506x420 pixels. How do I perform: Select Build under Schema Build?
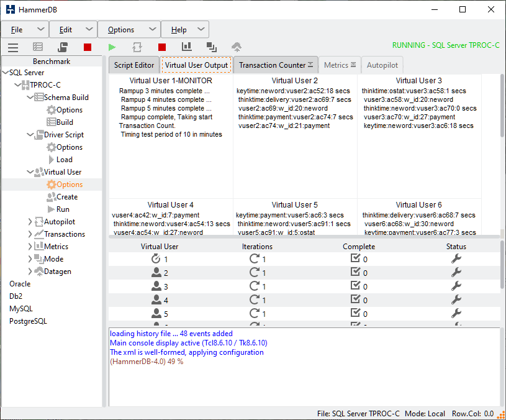pos(65,122)
